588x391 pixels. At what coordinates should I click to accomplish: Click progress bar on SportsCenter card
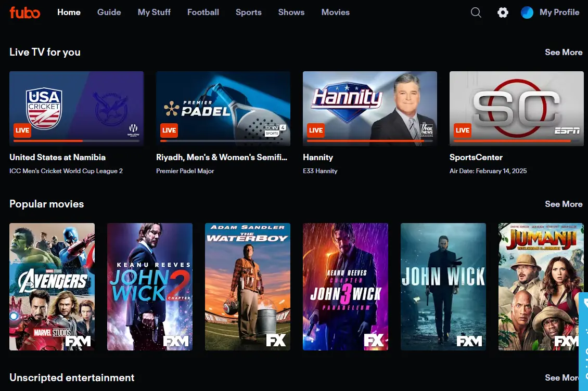516,141
